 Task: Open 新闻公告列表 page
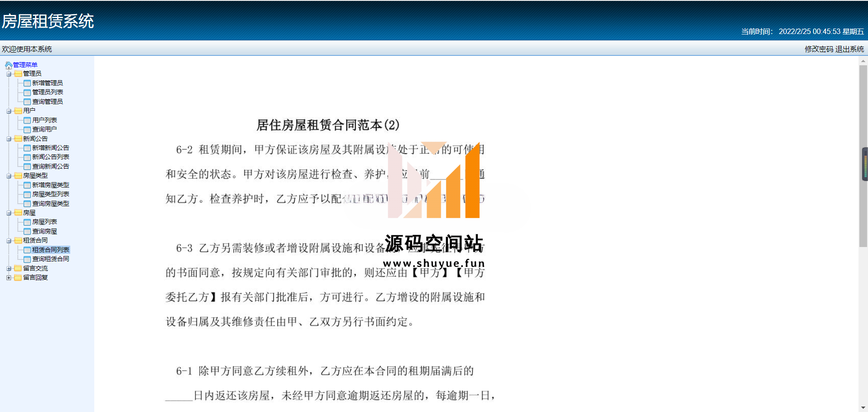coord(51,157)
